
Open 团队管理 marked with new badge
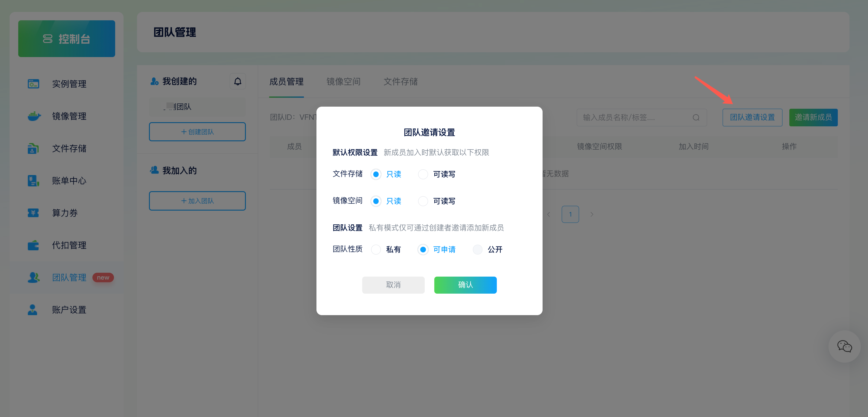point(69,277)
